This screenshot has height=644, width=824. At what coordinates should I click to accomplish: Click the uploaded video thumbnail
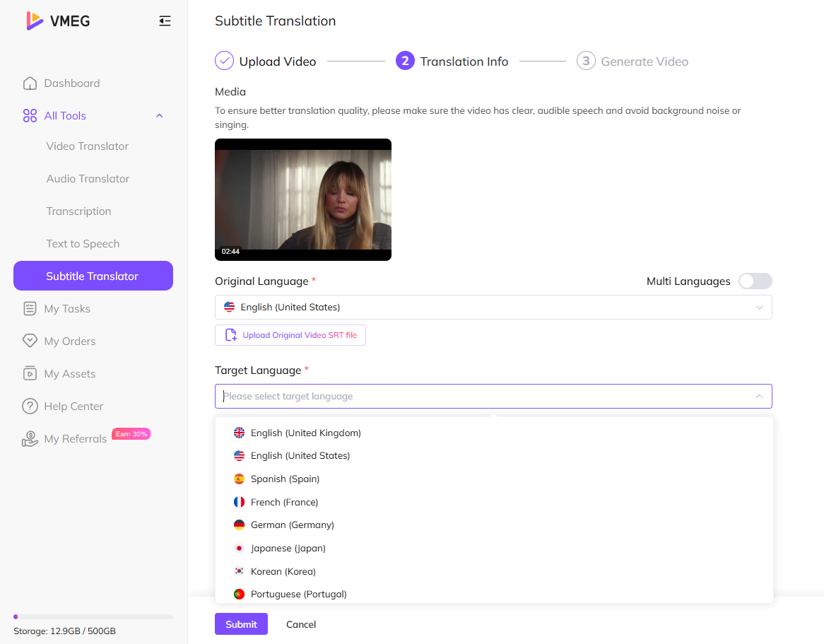point(303,199)
